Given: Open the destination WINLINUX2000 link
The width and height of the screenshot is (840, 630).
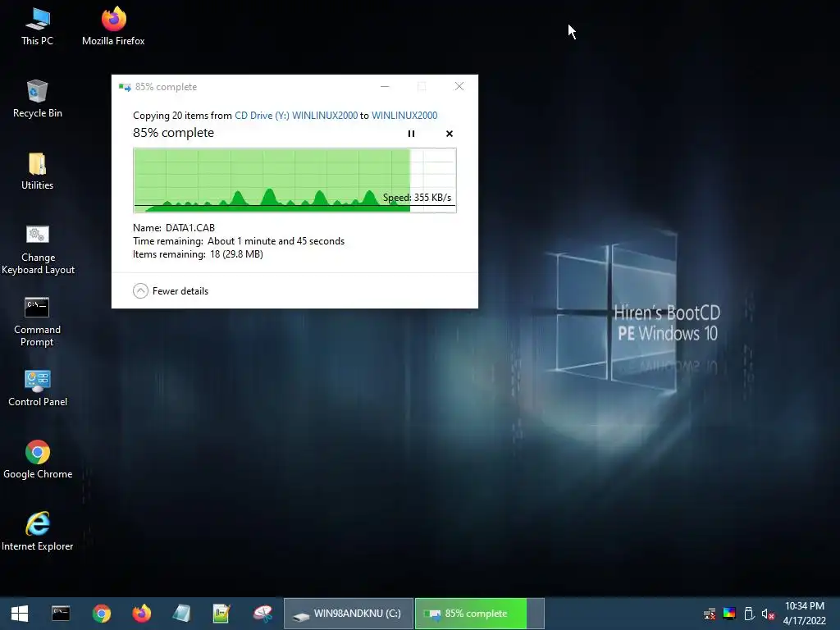Looking at the screenshot, I should [x=404, y=115].
